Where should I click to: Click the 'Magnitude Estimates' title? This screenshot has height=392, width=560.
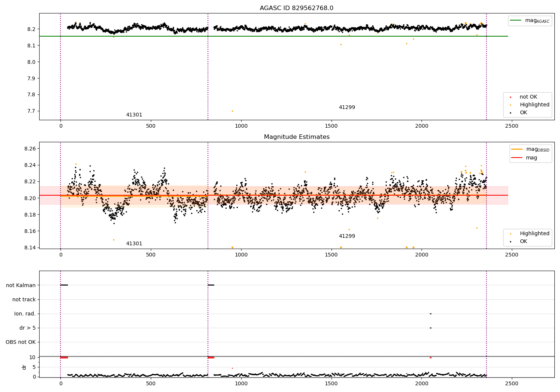point(296,137)
